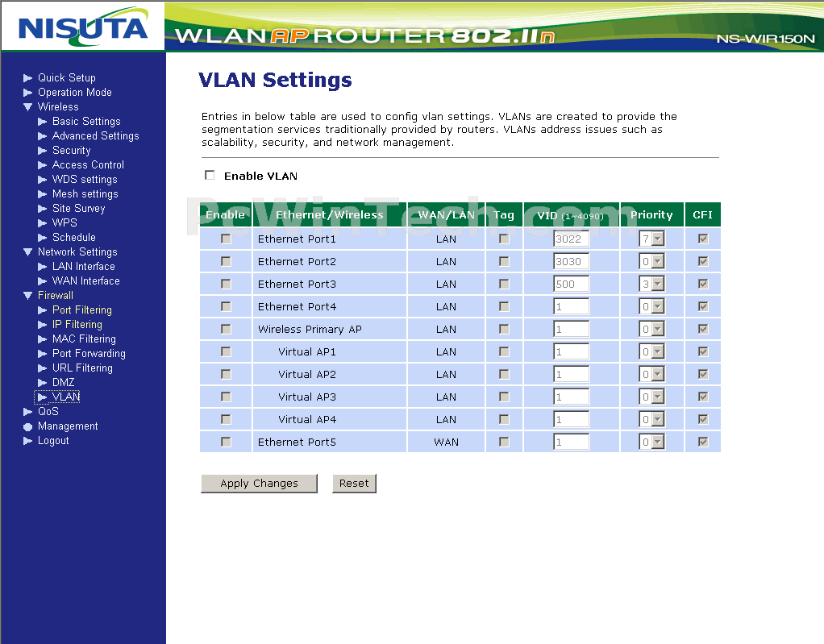Screen dimensions: 824x644
Task: Collapse the Network Settings section
Action: (28, 252)
